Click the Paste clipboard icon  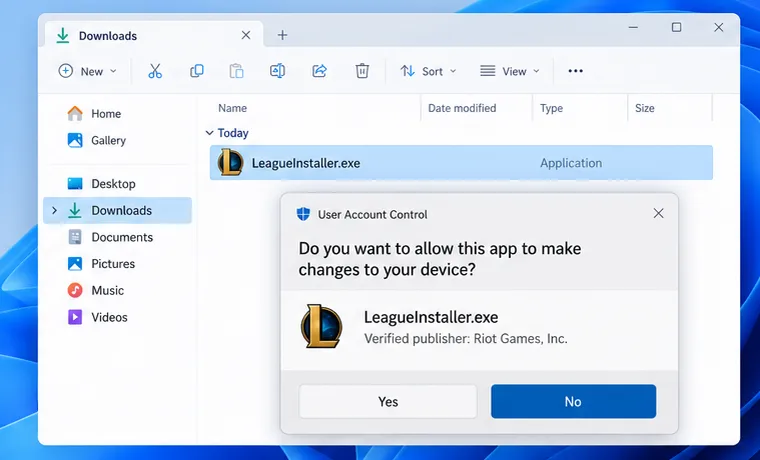coord(237,71)
